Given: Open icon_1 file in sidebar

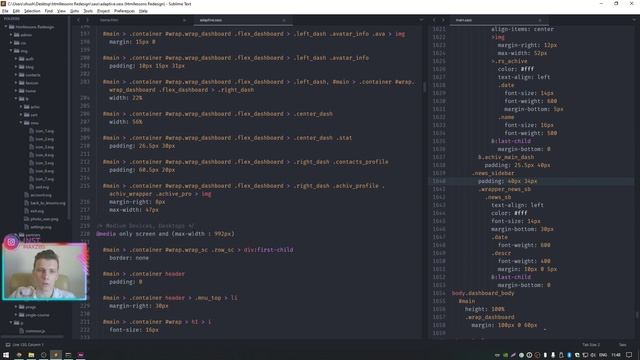Looking at the screenshot, I should (41, 131).
